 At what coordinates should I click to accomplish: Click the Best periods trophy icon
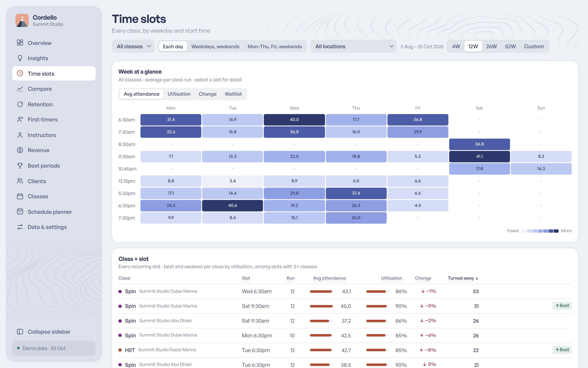click(x=20, y=166)
